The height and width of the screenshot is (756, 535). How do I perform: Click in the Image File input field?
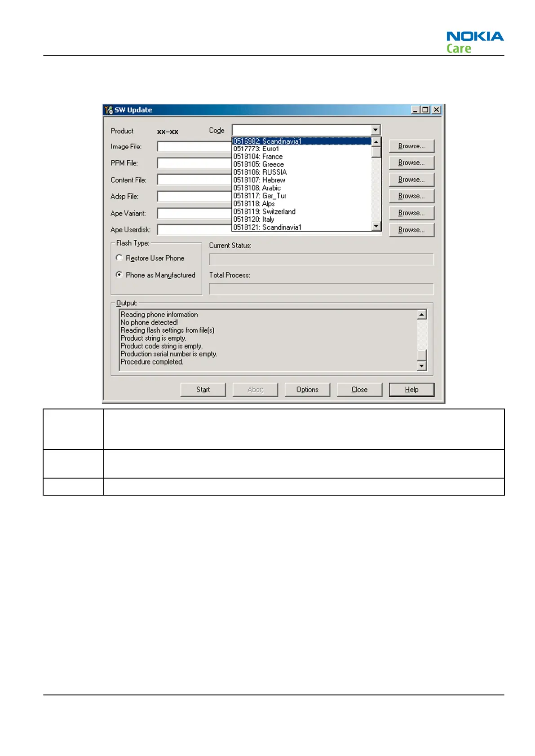[x=194, y=146]
